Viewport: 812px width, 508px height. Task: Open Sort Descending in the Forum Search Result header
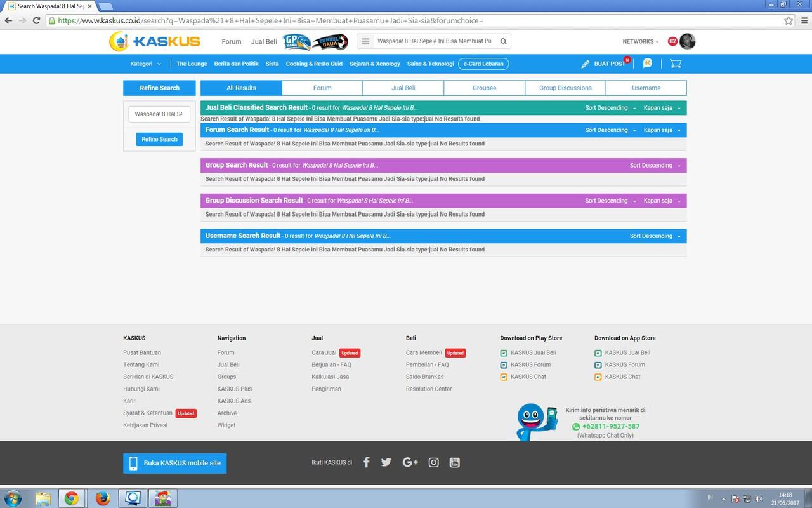tap(610, 130)
